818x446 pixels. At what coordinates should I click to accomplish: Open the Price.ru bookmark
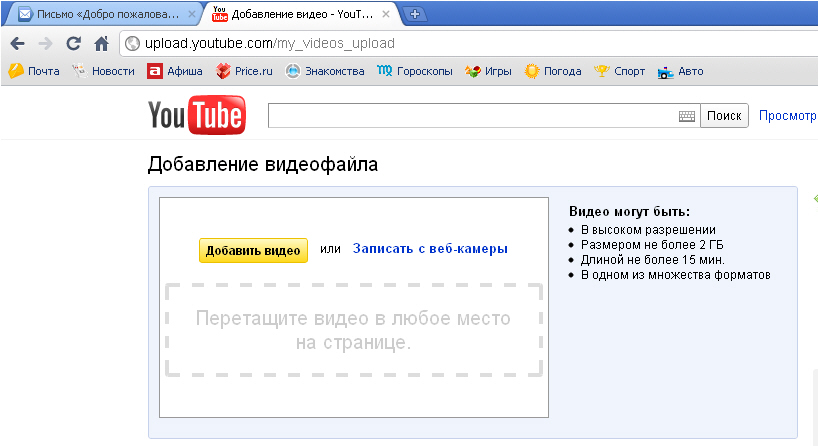point(244,71)
